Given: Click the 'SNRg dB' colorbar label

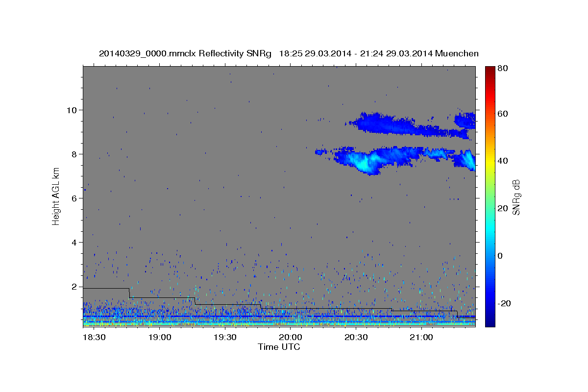Looking at the screenshot, I should (516, 196).
